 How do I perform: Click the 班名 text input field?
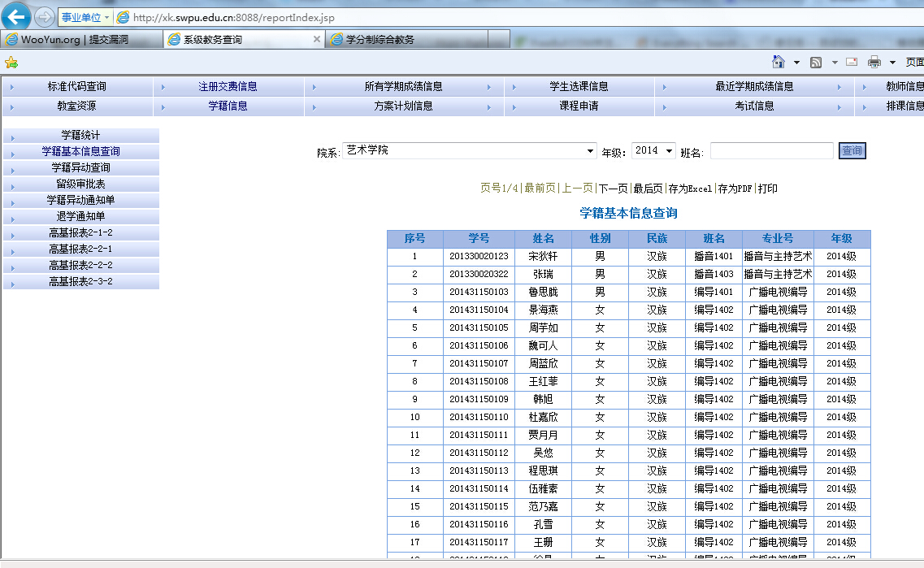[x=771, y=151]
